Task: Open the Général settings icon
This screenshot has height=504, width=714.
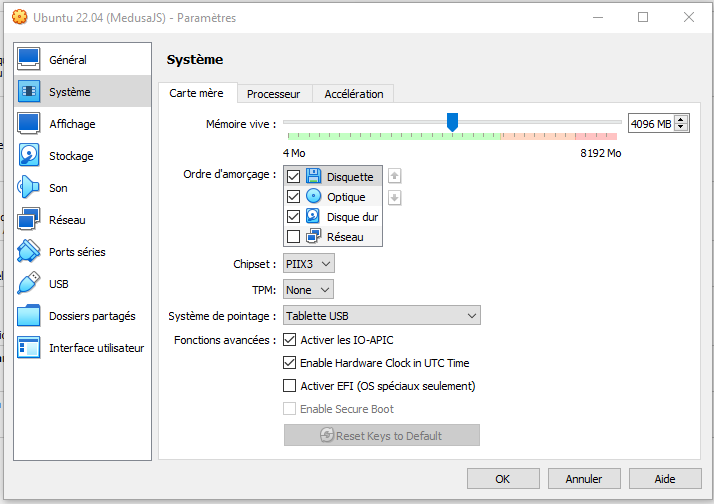Action: click(29, 59)
